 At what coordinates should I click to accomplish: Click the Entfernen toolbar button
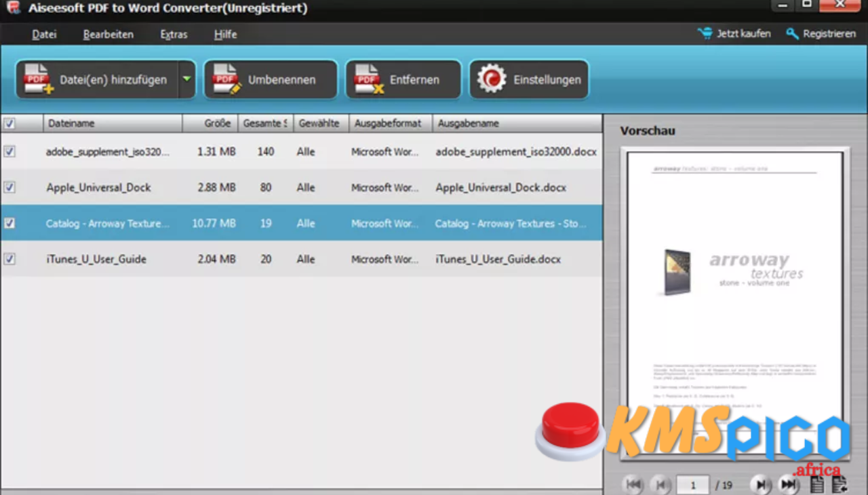click(x=403, y=79)
